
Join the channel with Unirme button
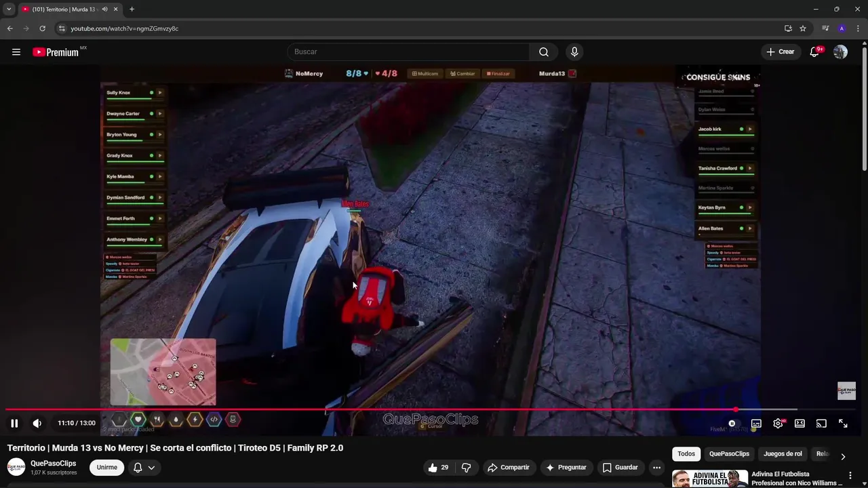click(107, 467)
